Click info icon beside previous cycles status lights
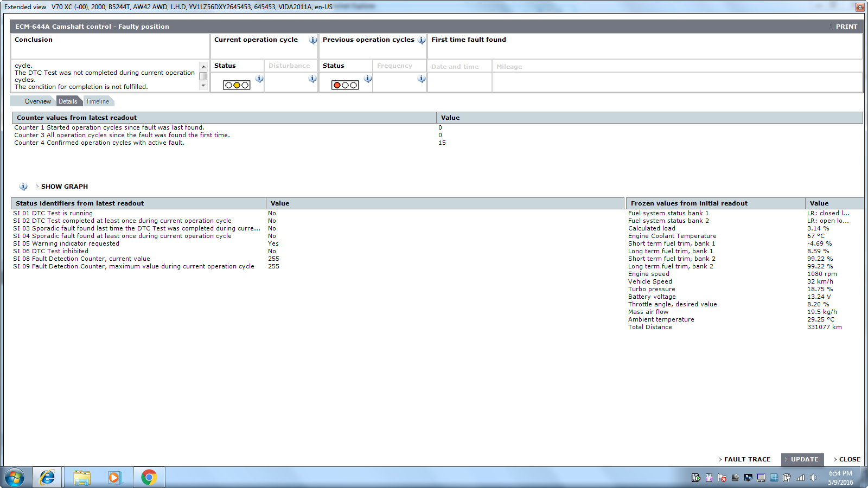 pos(368,79)
